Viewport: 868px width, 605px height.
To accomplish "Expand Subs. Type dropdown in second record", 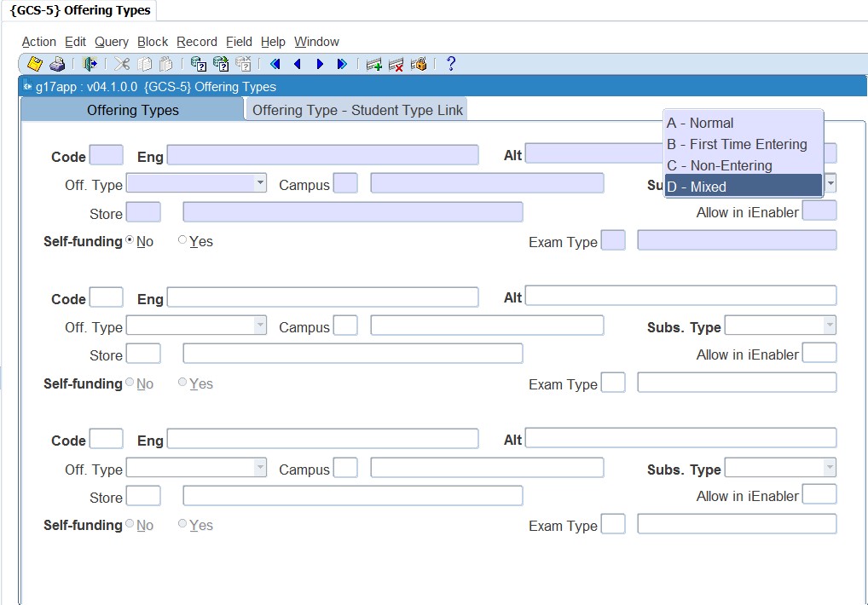I will pos(829,326).
